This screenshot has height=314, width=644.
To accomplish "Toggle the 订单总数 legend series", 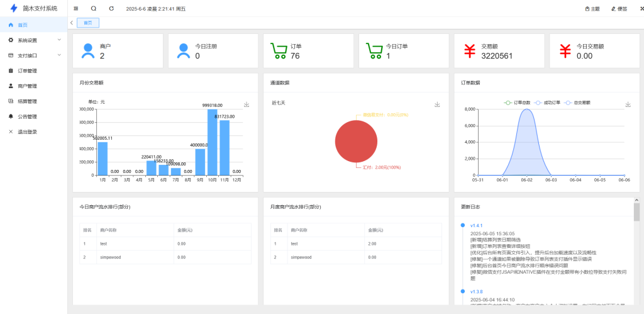I will point(518,102).
